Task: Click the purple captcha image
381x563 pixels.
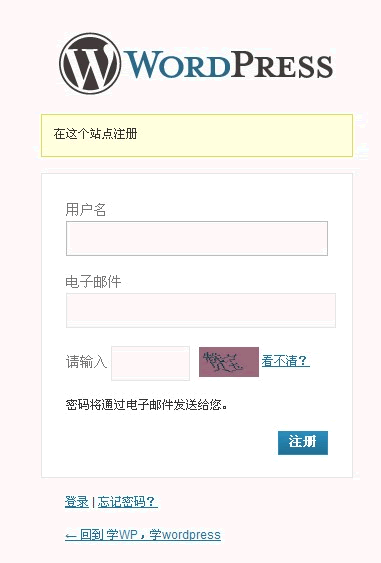Action: click(229, 362)
